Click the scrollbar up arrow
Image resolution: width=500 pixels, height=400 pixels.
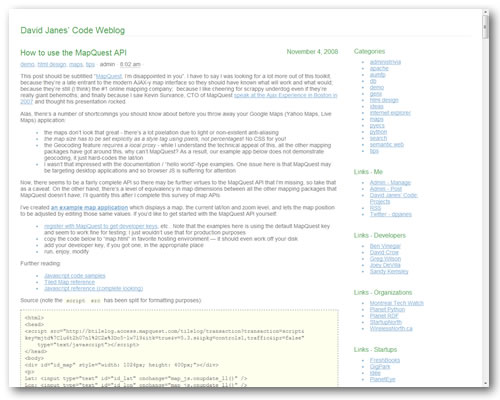pyautogui.click(x=485, y=12)
